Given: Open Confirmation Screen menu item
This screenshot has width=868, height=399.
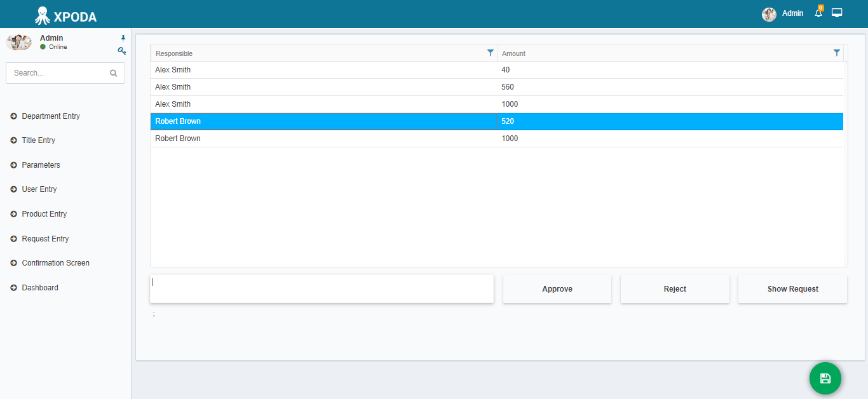Looking at the screenshot, I should point(56,263).
